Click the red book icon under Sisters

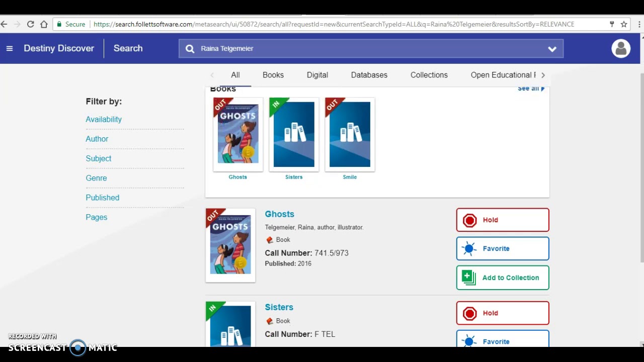270,321
